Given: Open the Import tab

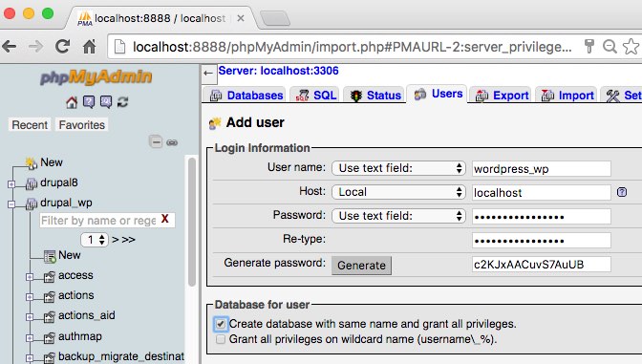Looking at the screenshot, I should click(567, 95).
